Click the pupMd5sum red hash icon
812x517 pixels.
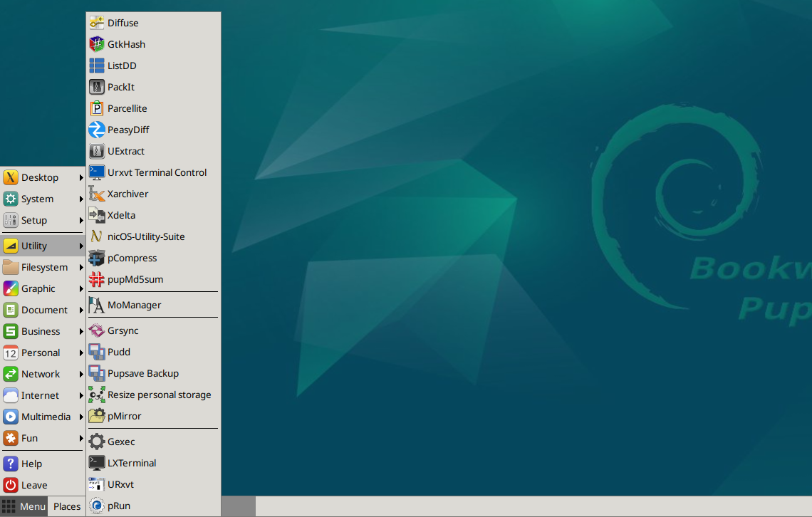(x=97, y=279)
